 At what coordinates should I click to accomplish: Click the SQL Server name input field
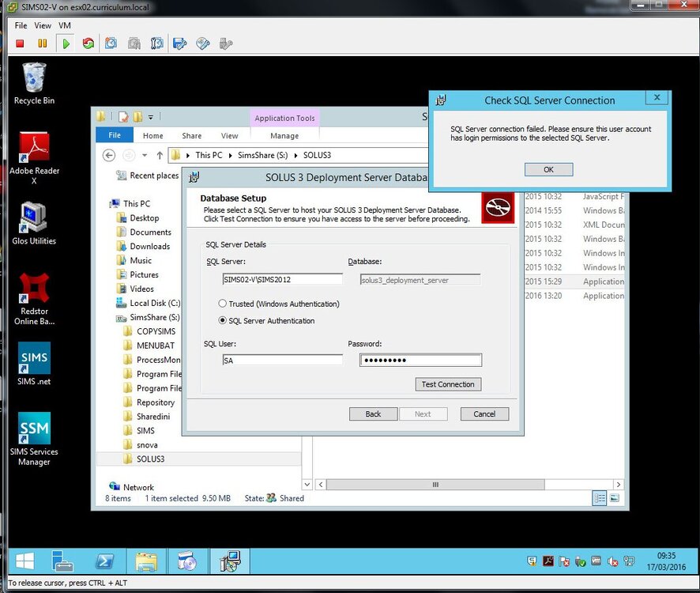click(x=282, y=279)
